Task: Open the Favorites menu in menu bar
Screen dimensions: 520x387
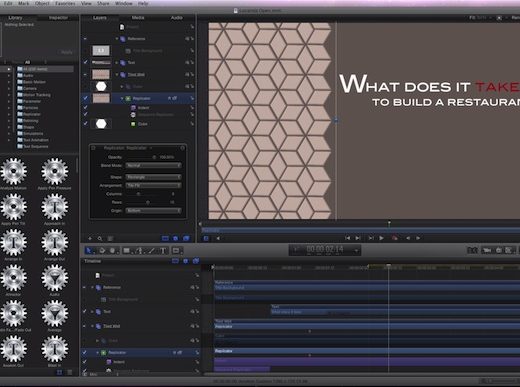Action: point(65,3)
